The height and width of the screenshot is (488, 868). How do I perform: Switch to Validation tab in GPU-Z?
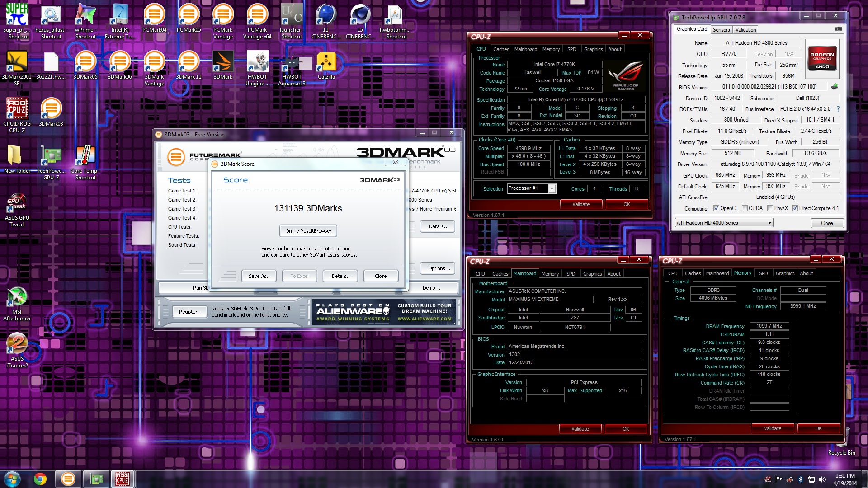point(745,30)
